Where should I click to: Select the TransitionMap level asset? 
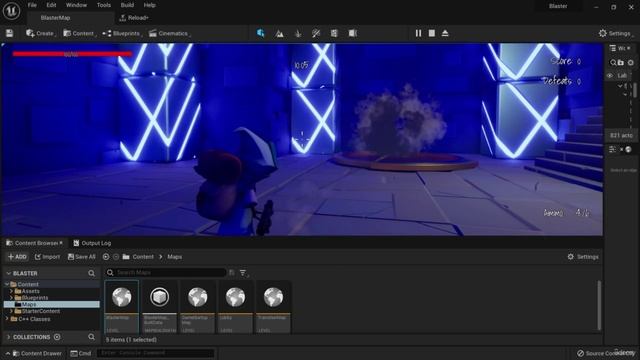pos(273,307)
